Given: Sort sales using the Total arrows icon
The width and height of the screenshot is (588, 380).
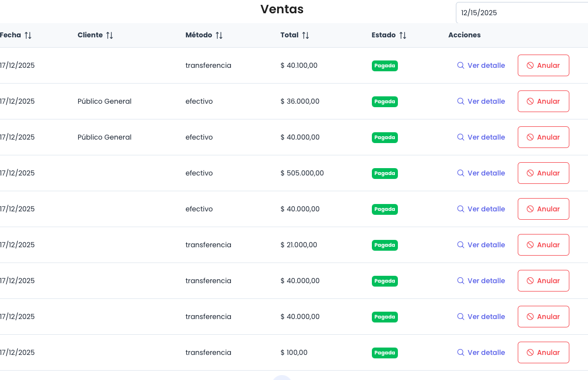Looking at the screenshot, I should [x=306, y=35].
